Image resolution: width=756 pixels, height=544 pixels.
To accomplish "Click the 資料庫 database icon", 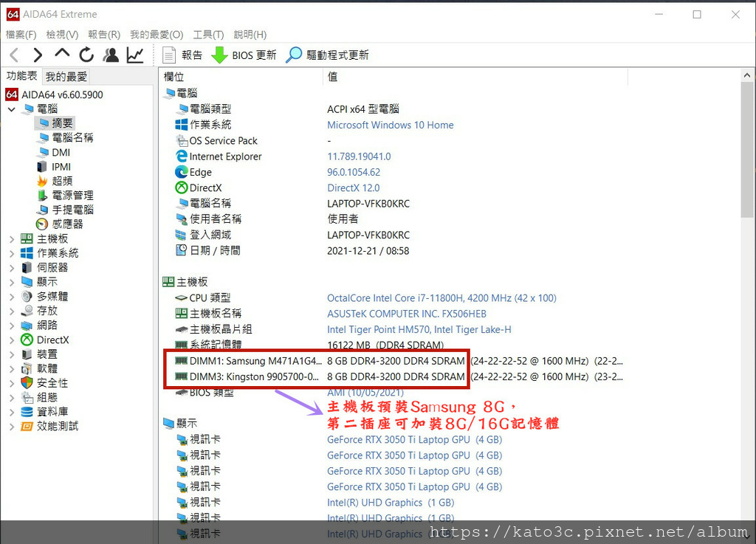I will (27, 412).
